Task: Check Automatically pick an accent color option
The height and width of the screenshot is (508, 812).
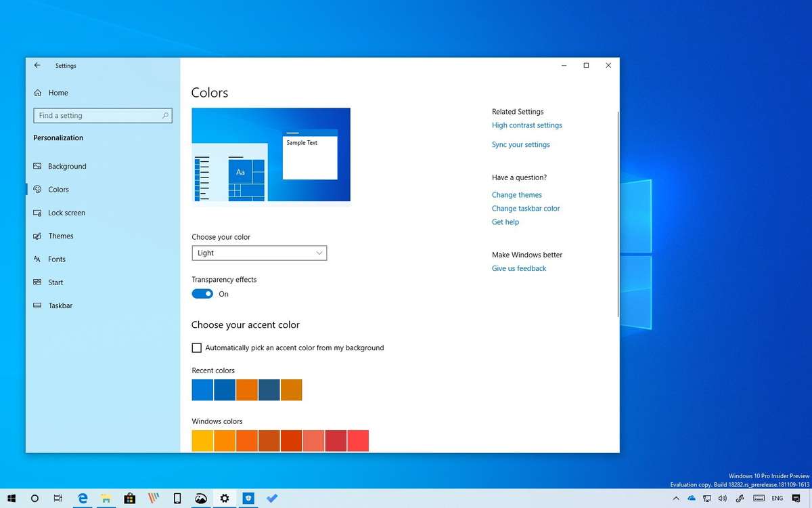Action: 196,347
